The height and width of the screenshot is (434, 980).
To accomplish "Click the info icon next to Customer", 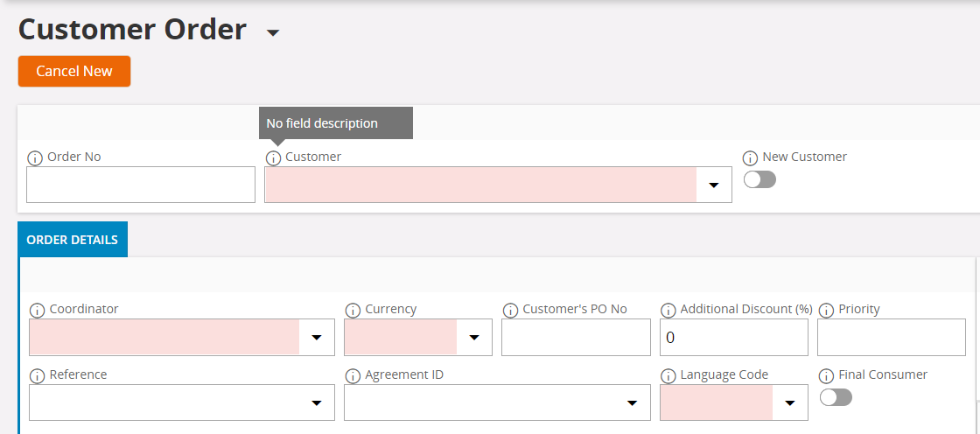I will tap(273, 158).
